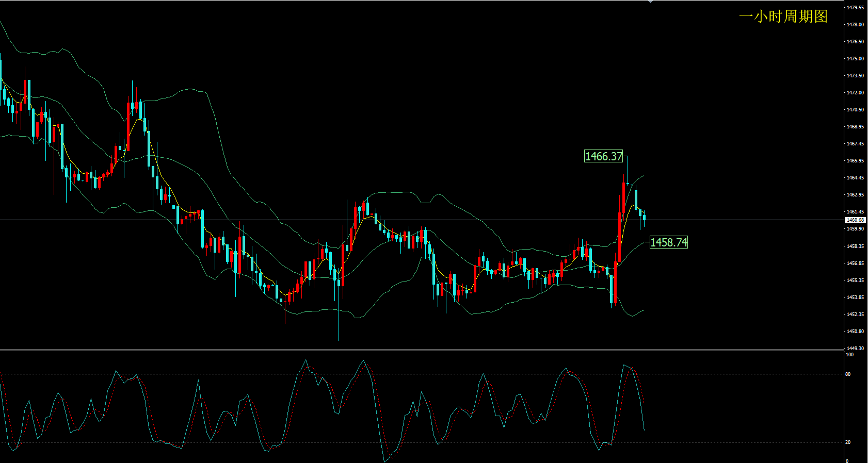Click the 1459.90 price axis label
Screen dimensions: 868x463
(855, 229)
